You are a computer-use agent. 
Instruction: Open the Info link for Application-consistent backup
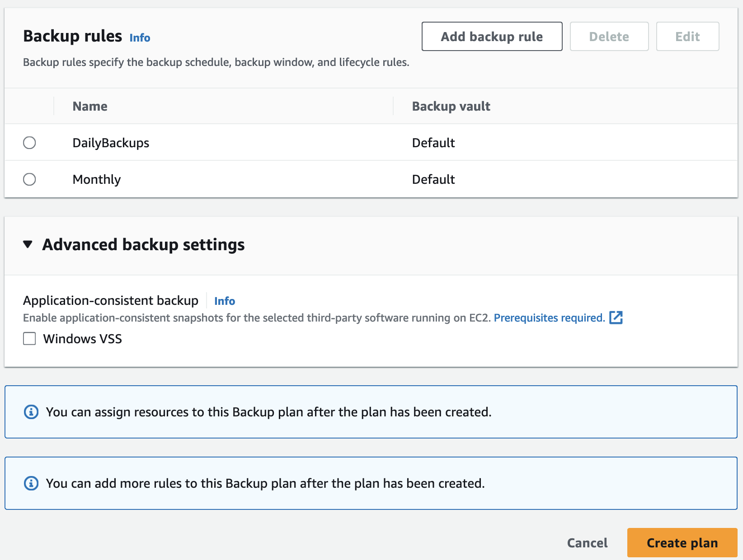(225, 301)
